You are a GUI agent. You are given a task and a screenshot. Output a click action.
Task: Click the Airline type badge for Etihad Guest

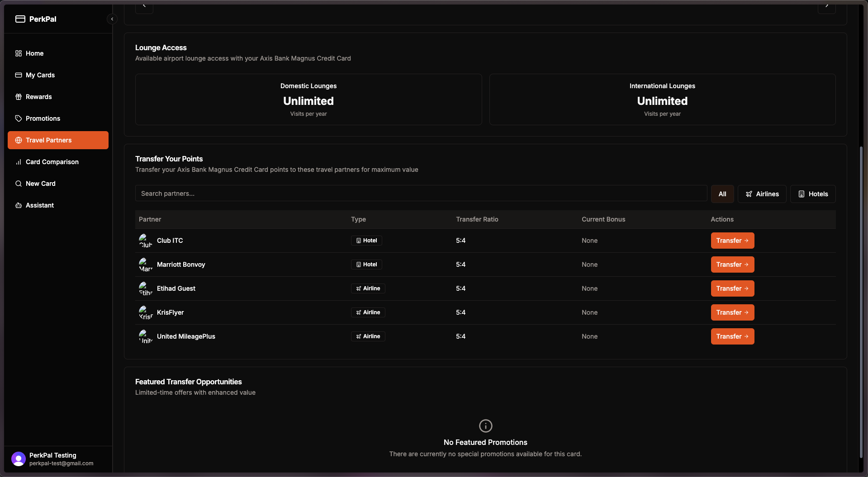point(368,288)
